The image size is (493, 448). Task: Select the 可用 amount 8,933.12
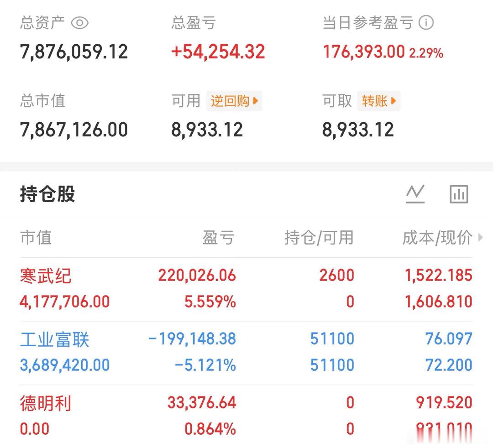(207, 130)
